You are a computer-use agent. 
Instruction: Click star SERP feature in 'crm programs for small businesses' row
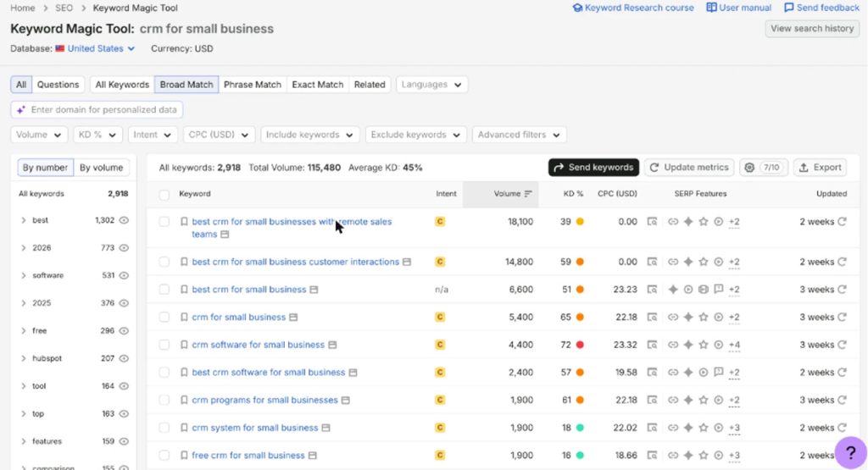703,400
